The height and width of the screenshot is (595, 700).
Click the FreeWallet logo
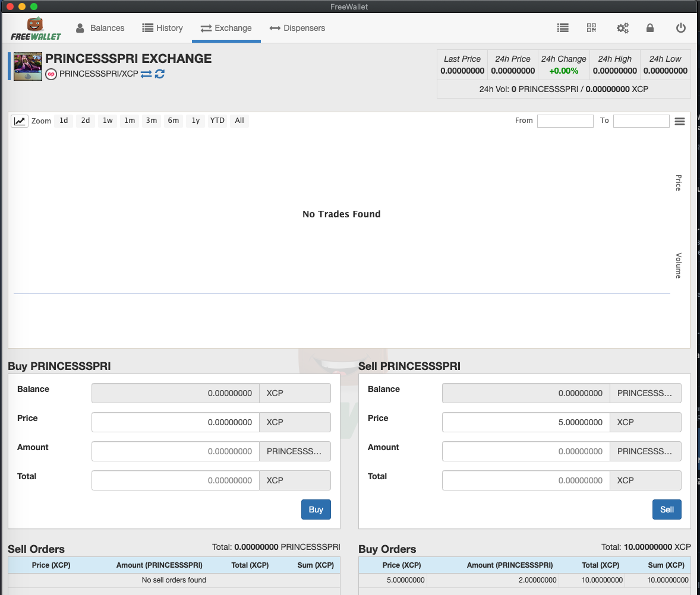click(35, 29)
